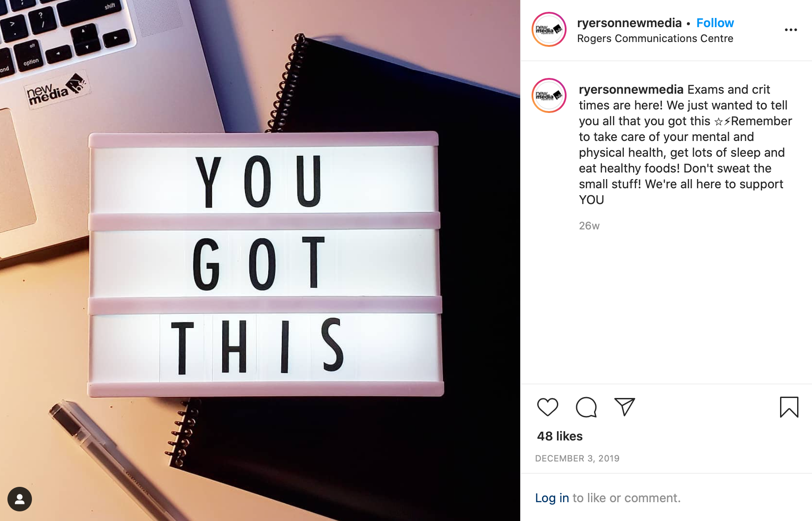Click 'to like or comment' text
Viewport: 812px width, 521px height.
(x=626, y=498)
